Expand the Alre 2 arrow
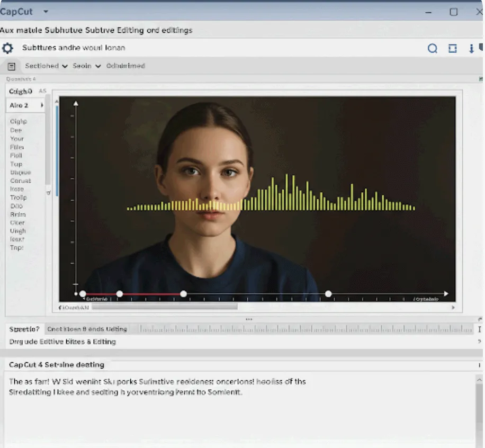485x448 pixels. click(42, 105)
